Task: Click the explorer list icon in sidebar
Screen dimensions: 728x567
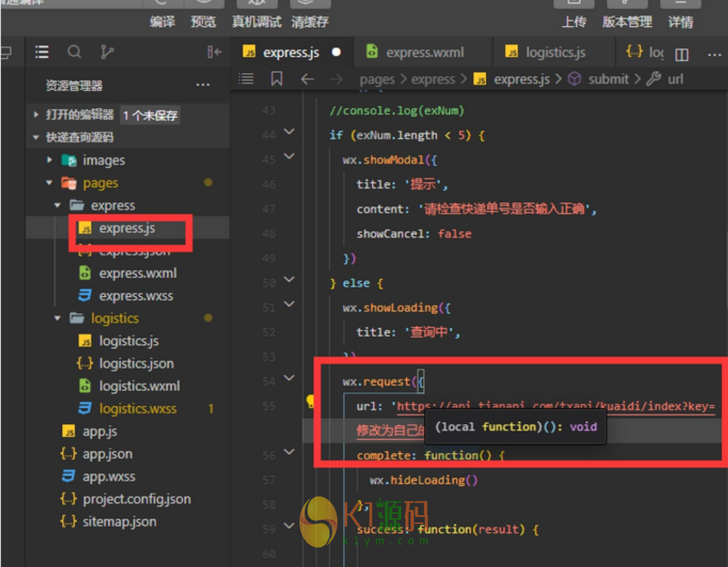Action: [42, 52]
